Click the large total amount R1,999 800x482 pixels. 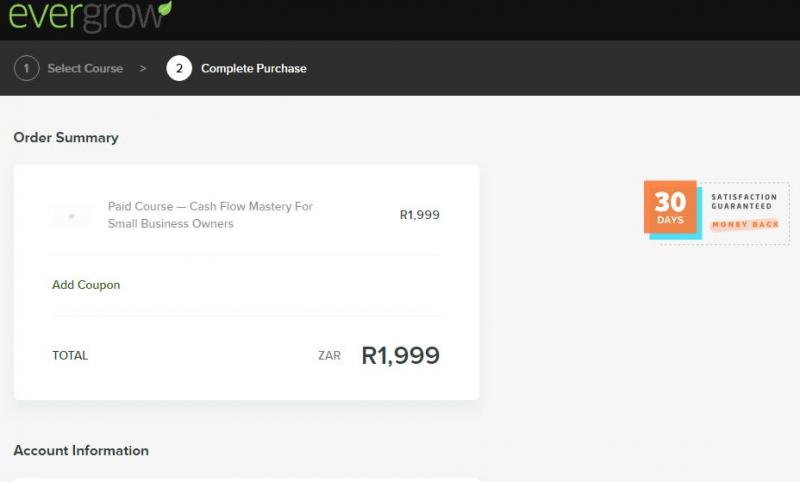point(400,355)
